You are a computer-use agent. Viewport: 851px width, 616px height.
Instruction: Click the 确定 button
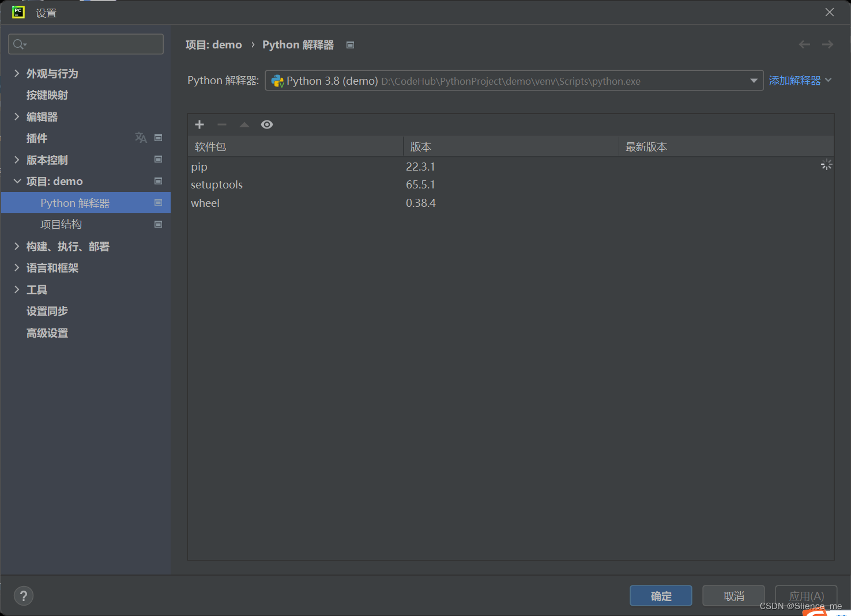tap(661, 596)
